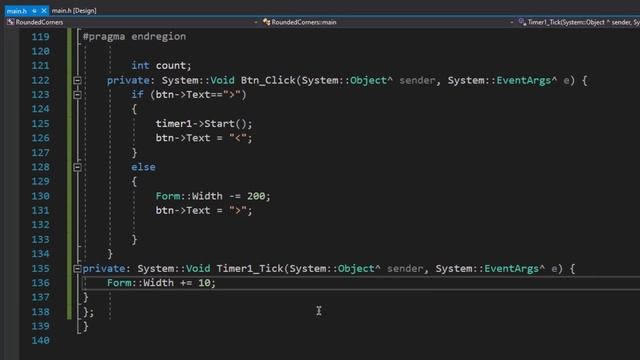
Task: Select the main.h code tab
Action: coord(17,11)
